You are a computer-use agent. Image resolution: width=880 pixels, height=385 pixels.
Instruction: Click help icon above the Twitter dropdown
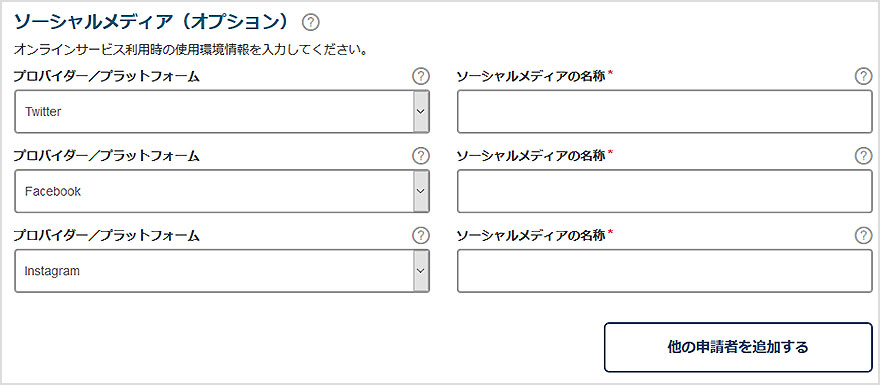(420, 76)
